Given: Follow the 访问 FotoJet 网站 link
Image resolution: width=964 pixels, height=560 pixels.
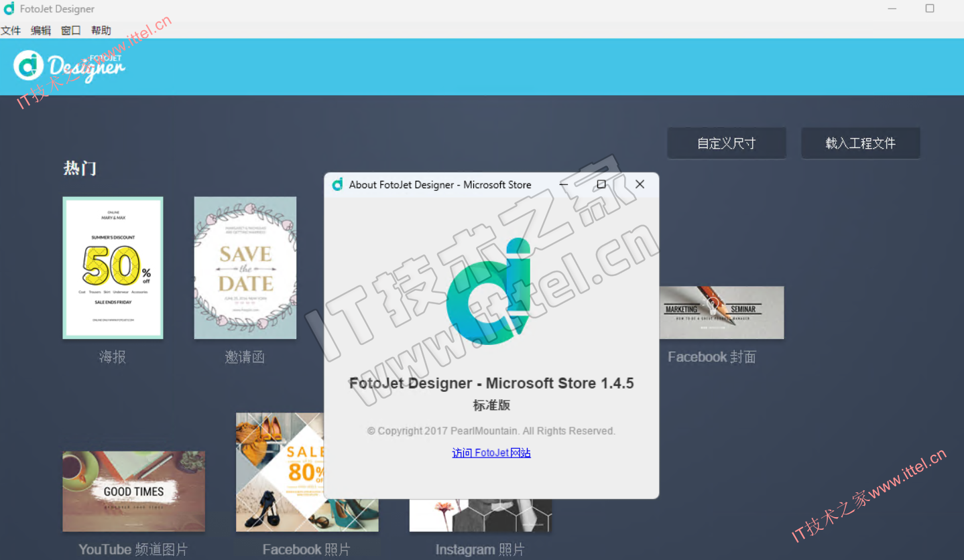Looking at the screenshot, I should [491, 453].
